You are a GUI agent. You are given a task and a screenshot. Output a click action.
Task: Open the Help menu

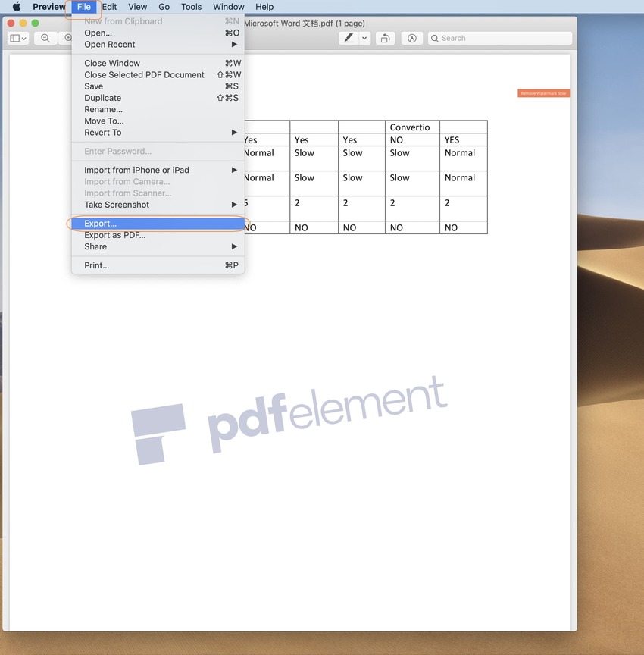[x=264, y=7]
